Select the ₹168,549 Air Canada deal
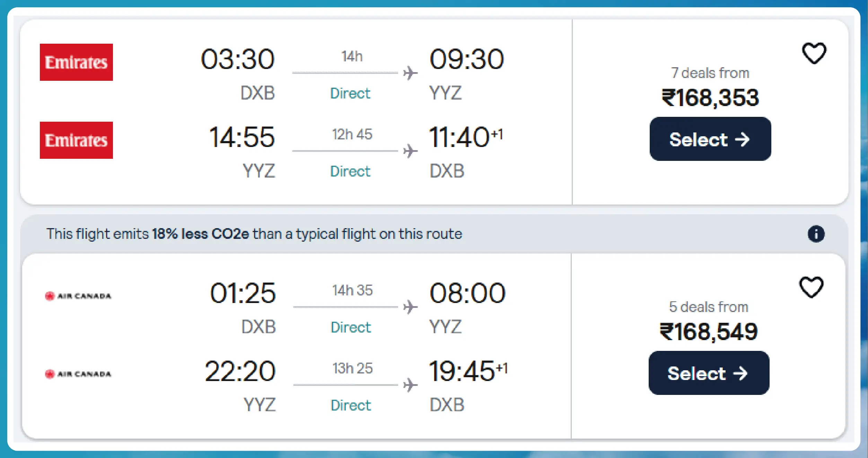 pos(709,373)
